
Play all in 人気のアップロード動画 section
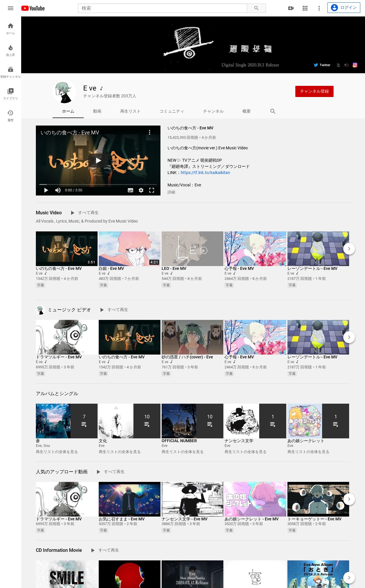(x=110, y=472)
